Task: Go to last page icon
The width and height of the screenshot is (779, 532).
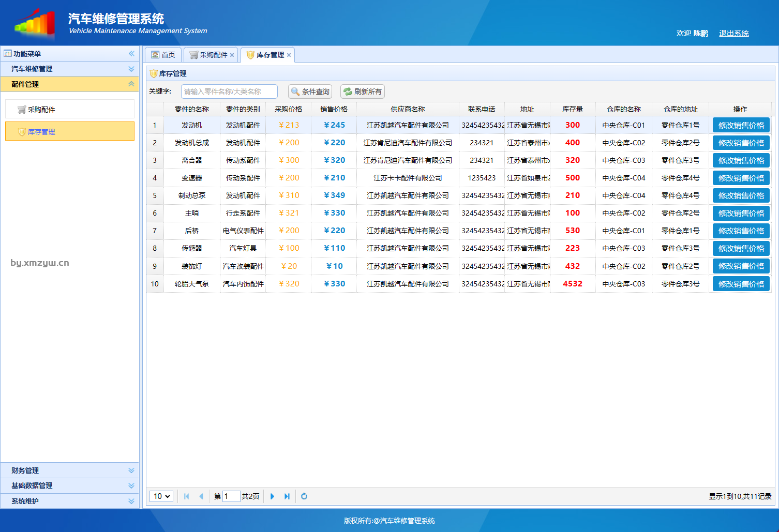Action: pos(287,496)
